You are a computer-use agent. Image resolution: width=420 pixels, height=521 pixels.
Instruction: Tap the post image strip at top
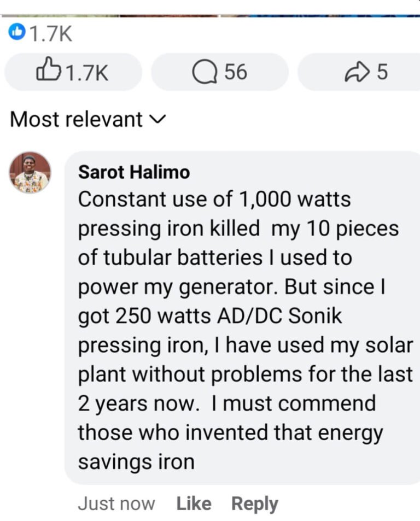tap(210, 15)
